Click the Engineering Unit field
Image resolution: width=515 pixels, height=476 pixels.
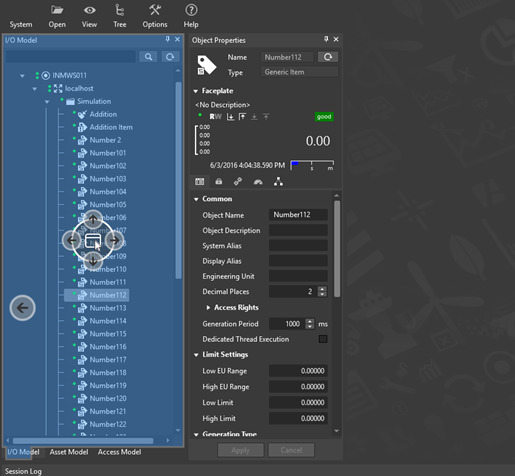[298, 276]
